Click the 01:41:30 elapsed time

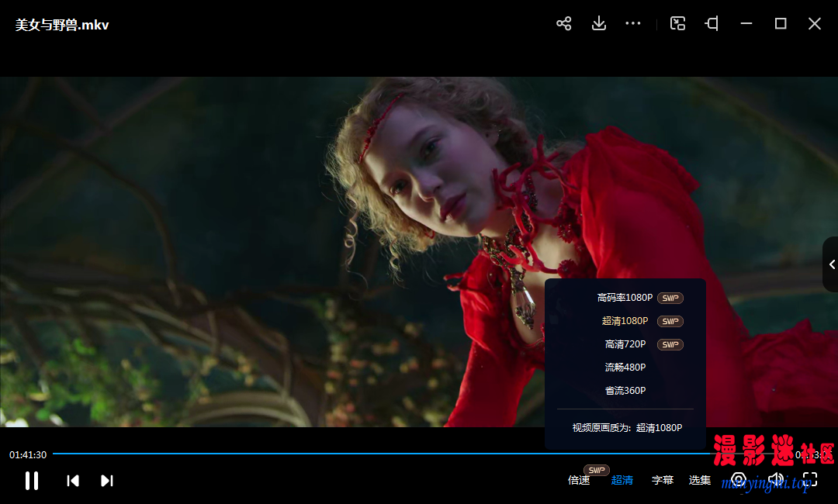coord(28,455)
